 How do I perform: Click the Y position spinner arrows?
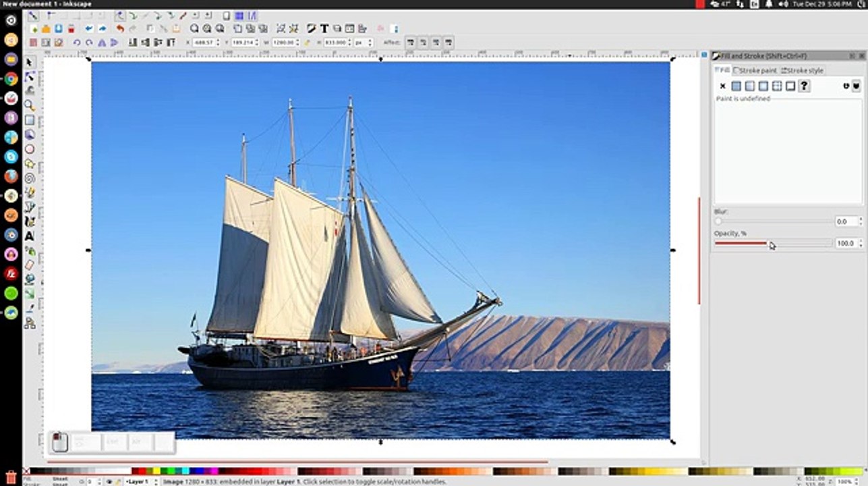click(x=256, y=43)
